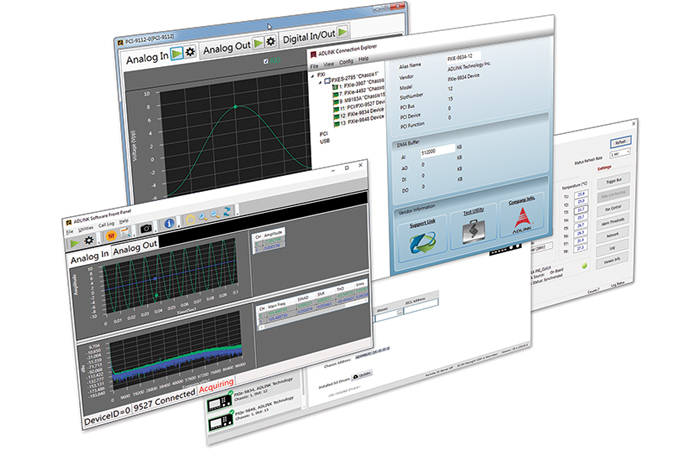700x450 pixels.
Task: Click the Version Info button
Action: tap(612, 261)
